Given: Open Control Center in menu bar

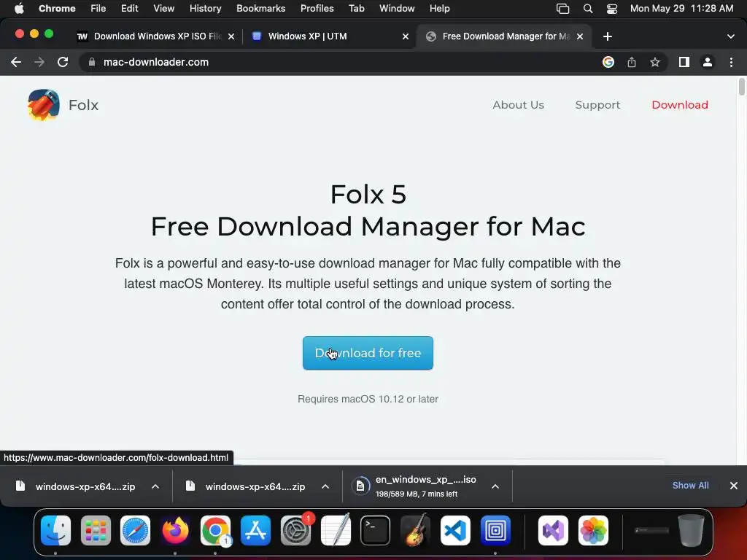Looking at the screenshot, I should [x=612, y=9].
